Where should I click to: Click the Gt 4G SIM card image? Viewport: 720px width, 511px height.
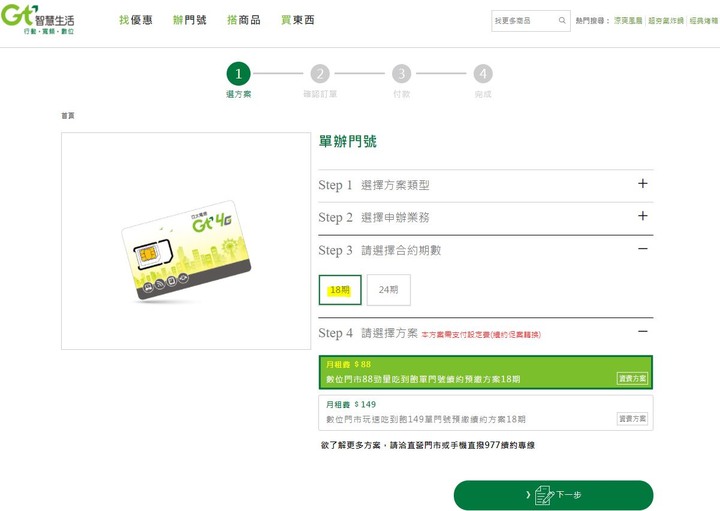coord(186,250)
